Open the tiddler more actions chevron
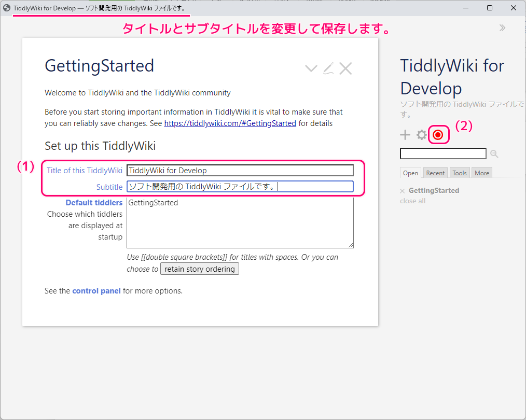 pos(311,68)
